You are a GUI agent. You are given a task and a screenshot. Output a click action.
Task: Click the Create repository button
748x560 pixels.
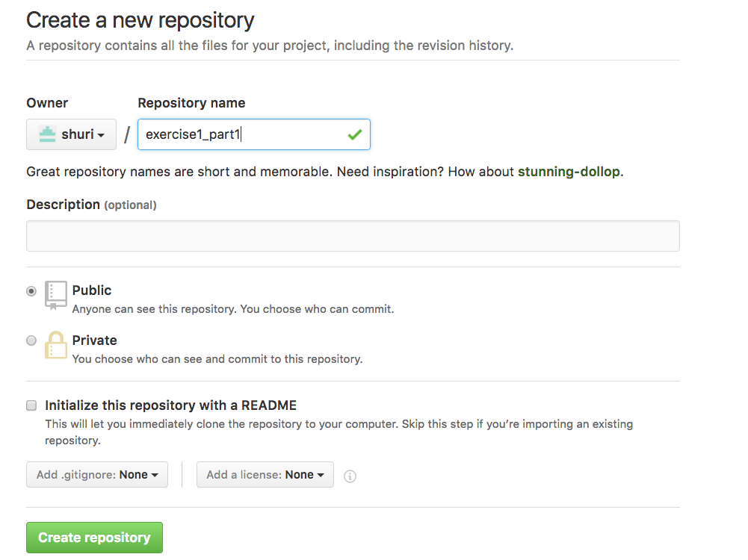(94, 538)
